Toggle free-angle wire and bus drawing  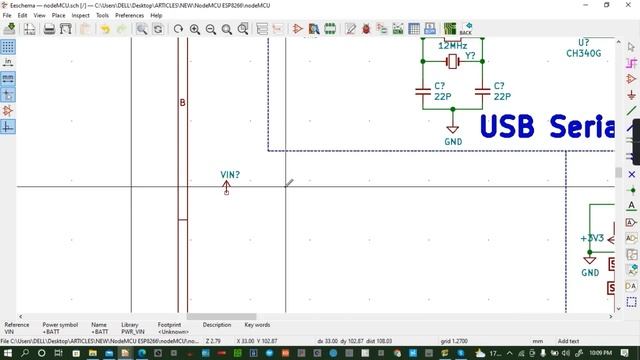pyautogui.click(x=8, y=127)
